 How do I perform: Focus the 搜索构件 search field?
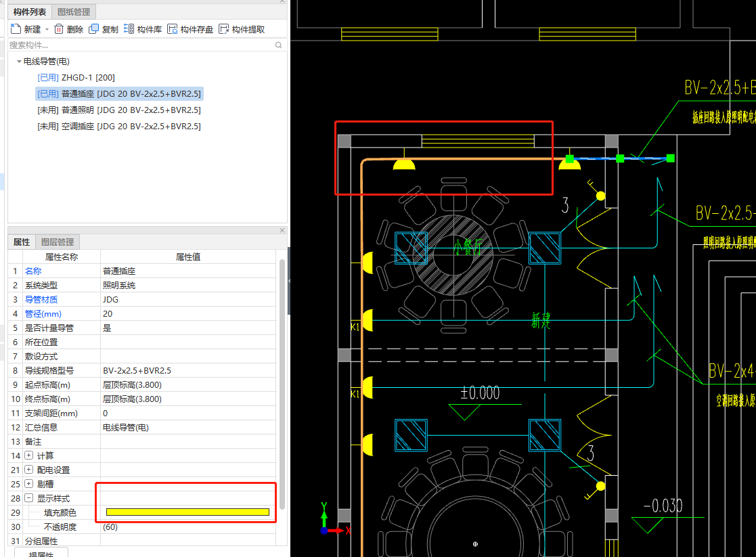[x=141, y=45]
